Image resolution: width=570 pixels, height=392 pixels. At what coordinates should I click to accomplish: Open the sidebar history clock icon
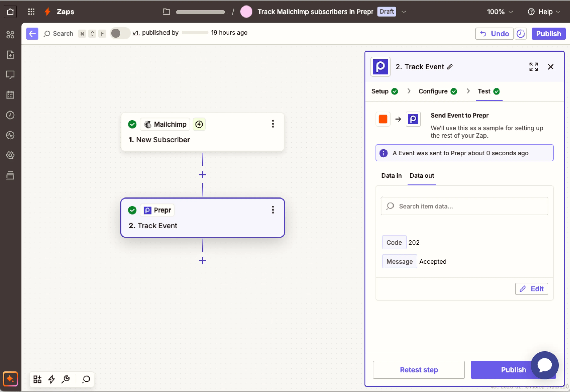[10, 115]
